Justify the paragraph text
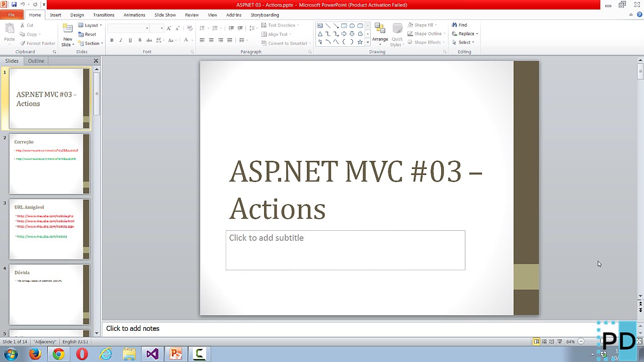 pos(230,40)
